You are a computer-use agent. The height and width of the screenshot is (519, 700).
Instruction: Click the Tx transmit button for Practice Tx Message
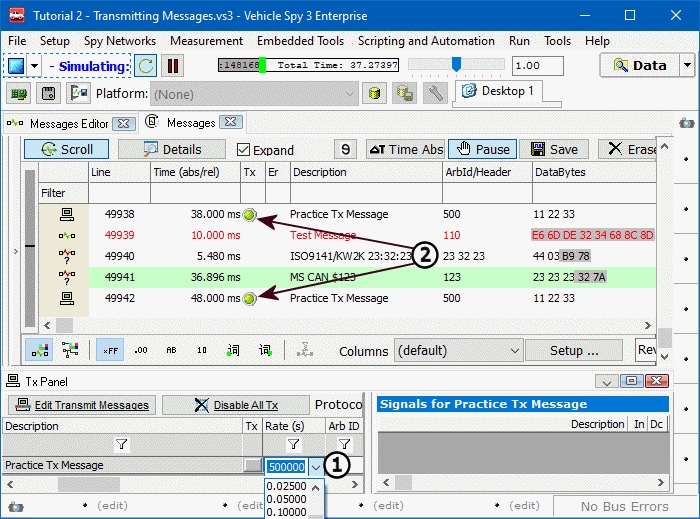(252, 466)
